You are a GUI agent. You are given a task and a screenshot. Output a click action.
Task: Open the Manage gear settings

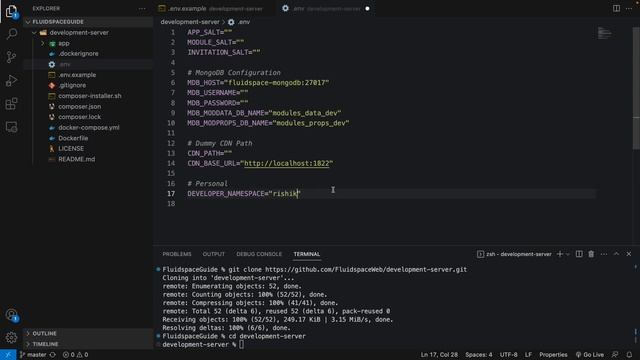click(x=11, y=338)
